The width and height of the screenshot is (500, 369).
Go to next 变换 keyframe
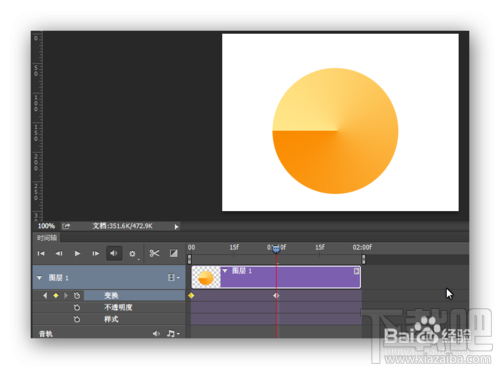point(66,295)
